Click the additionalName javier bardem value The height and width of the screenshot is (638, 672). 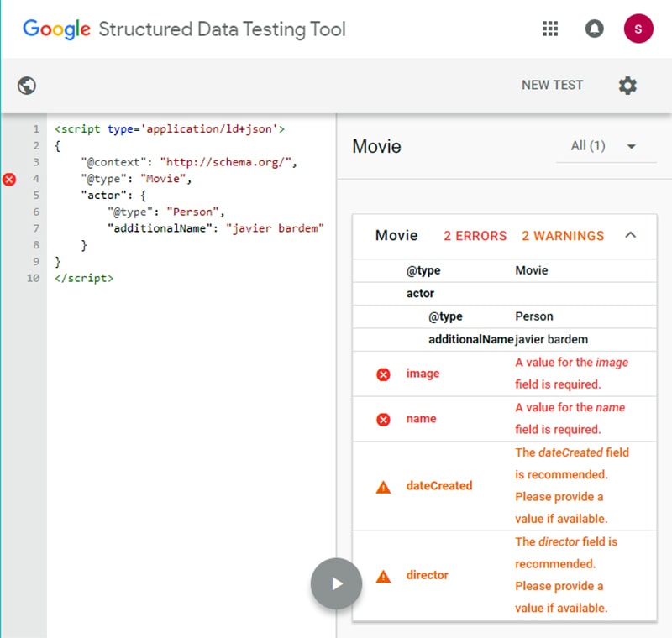pos(551,339)
